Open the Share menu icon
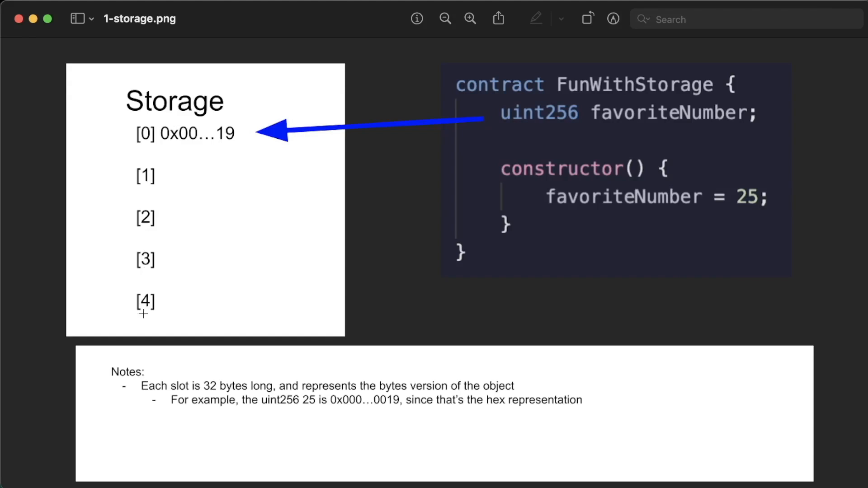Image resolution: width=868 pixels, height=488 pixels. pyautogui.click(x=498, y=19)
